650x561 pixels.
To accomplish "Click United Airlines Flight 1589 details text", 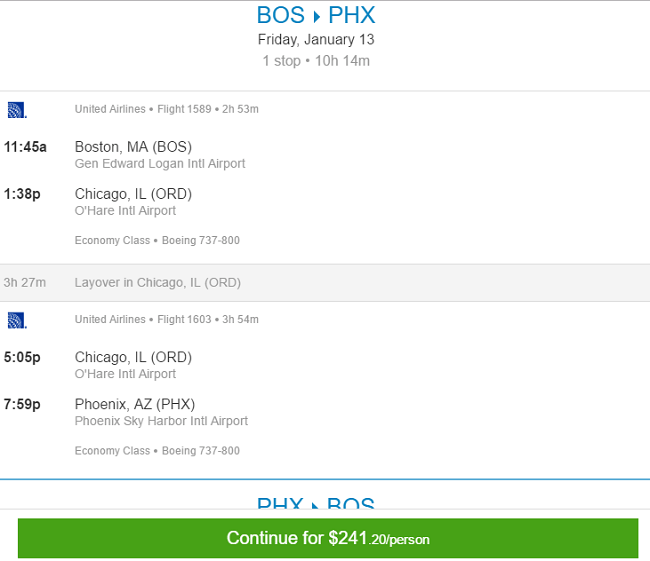I will click(167, 109).
